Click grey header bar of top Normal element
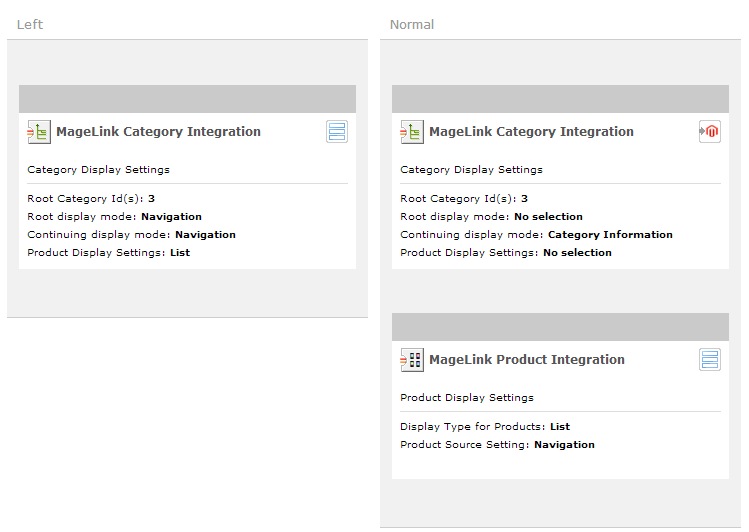749x532 pixels. point(560,98)
